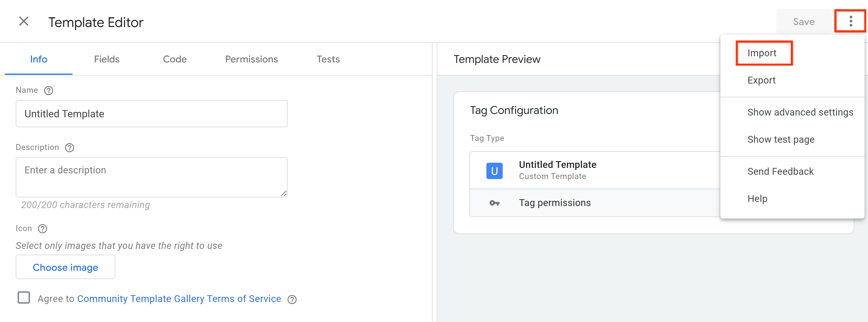Viewport: 868px width, 322px height.
Task: Click the close X icon on Template Editor
Action: click(23, 22)
